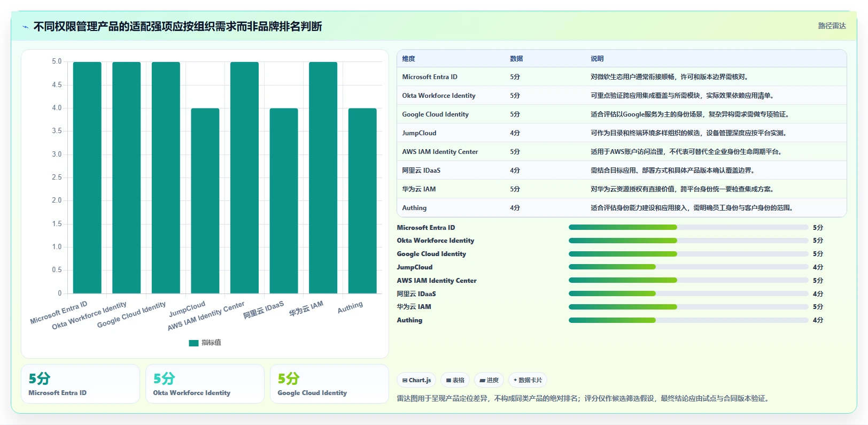Select 阿里云 IDaaS table row name
Image resolution: width=868 pixels, height=425 pixels.
[x=421, y=171]
